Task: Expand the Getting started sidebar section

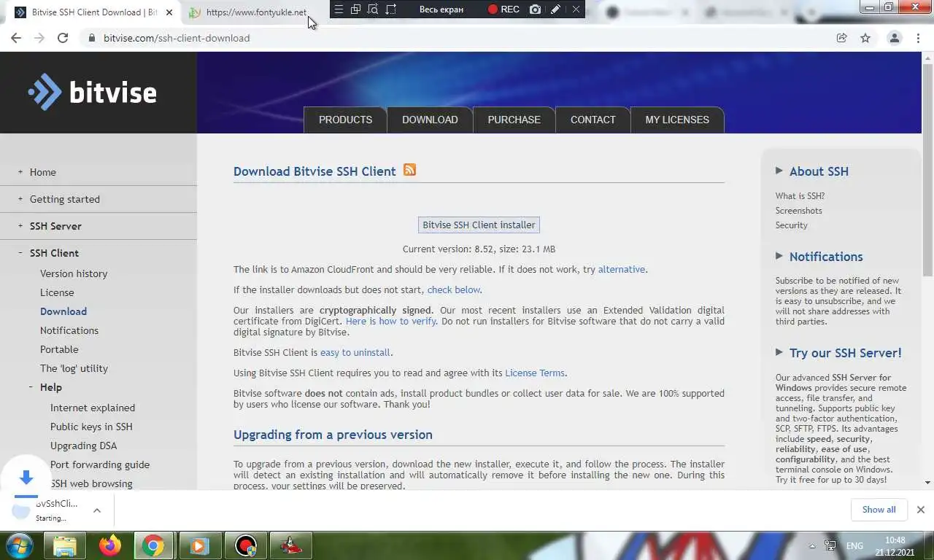Action: pos(20,199)
